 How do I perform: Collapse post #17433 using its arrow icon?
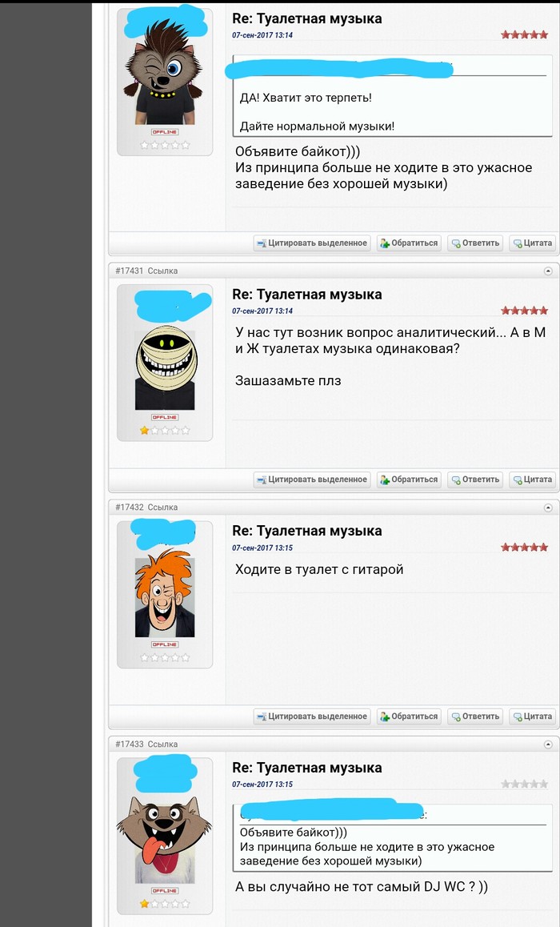tap(547, 744)
